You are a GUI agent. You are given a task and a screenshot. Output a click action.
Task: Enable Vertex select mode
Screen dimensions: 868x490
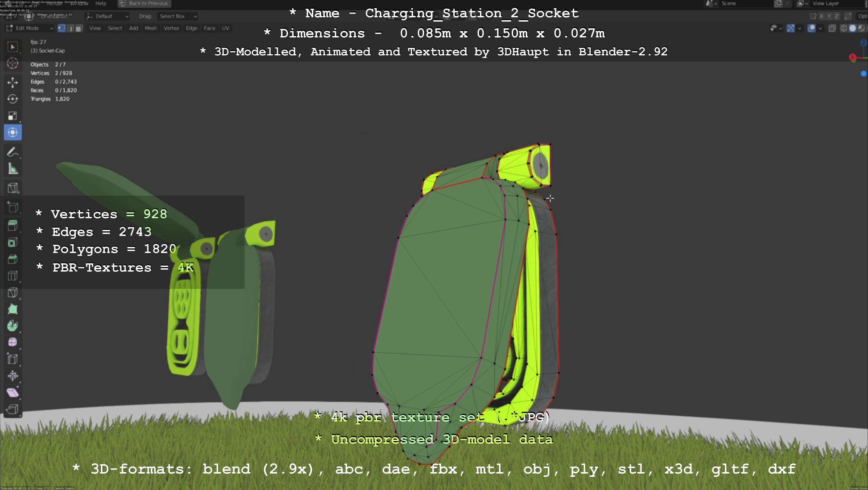61,28
